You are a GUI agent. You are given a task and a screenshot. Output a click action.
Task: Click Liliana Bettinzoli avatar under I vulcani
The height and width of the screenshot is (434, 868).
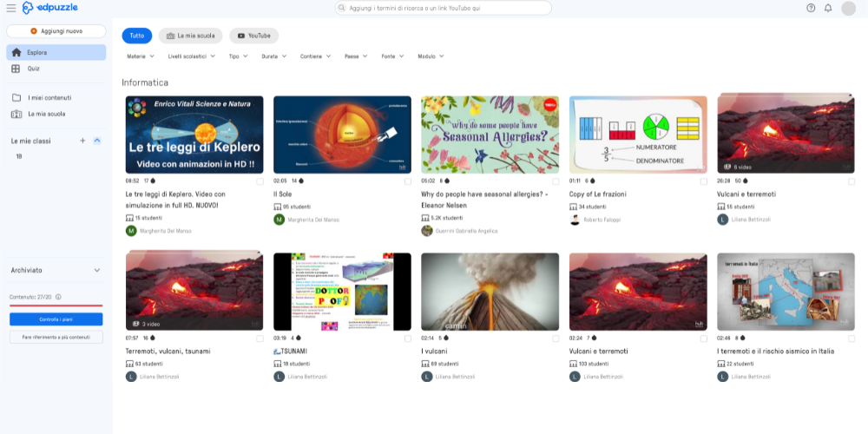[427, 377]
